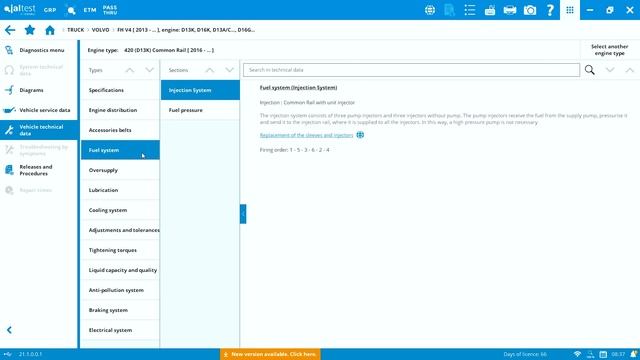Viewport: 640px width, 360px height.
Task: Open Replacement of the sleeves and injectors link
Action: click(x=306, y=135)
